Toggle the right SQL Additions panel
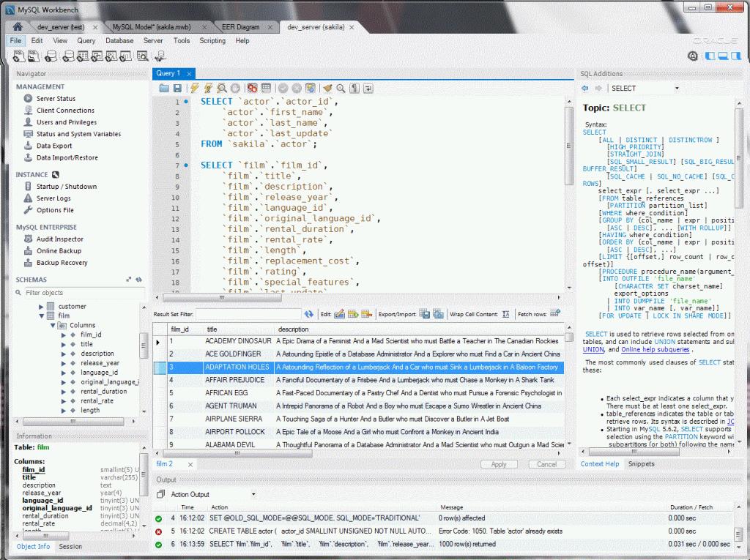 click(x=735, y=56)
